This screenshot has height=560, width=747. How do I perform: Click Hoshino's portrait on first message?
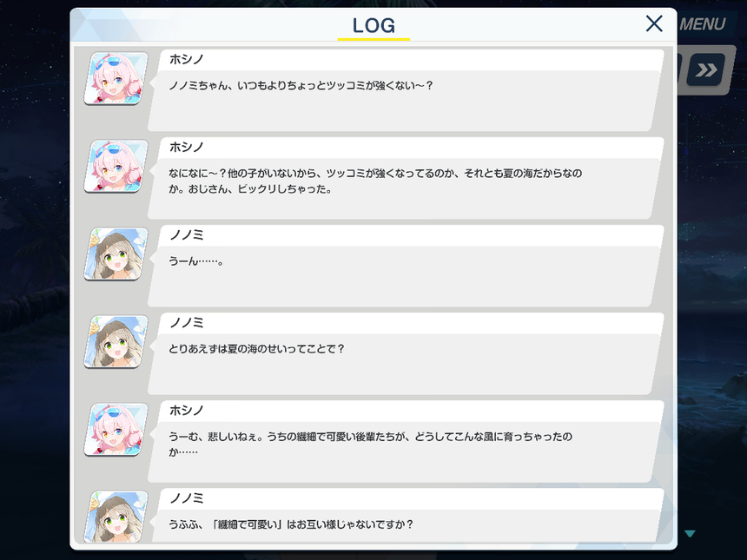116,78
